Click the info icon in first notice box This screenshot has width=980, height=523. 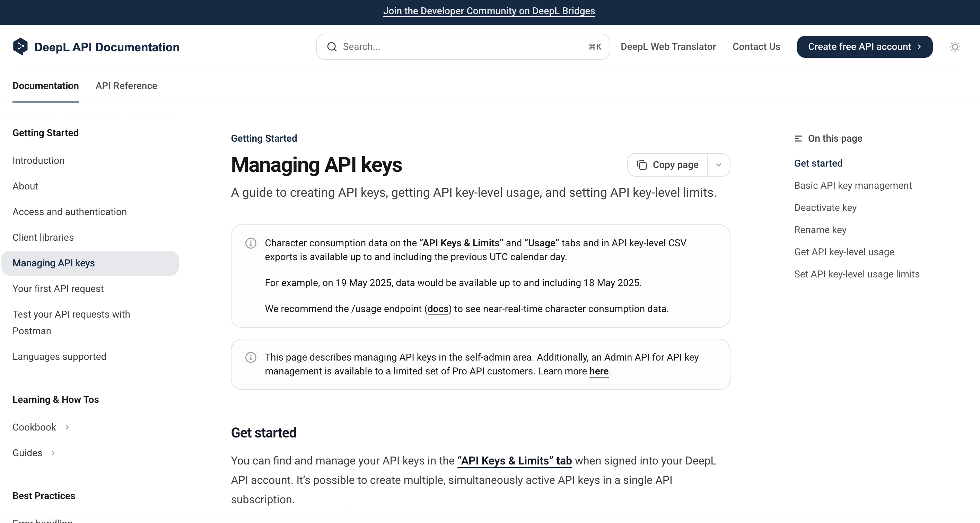point(251,243)
